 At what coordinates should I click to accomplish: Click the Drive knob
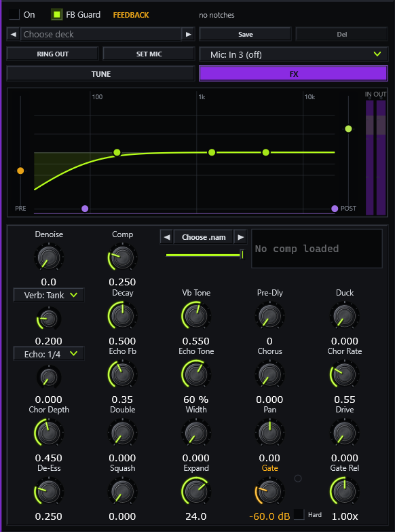pyautogui.click(x=345, y=433)
